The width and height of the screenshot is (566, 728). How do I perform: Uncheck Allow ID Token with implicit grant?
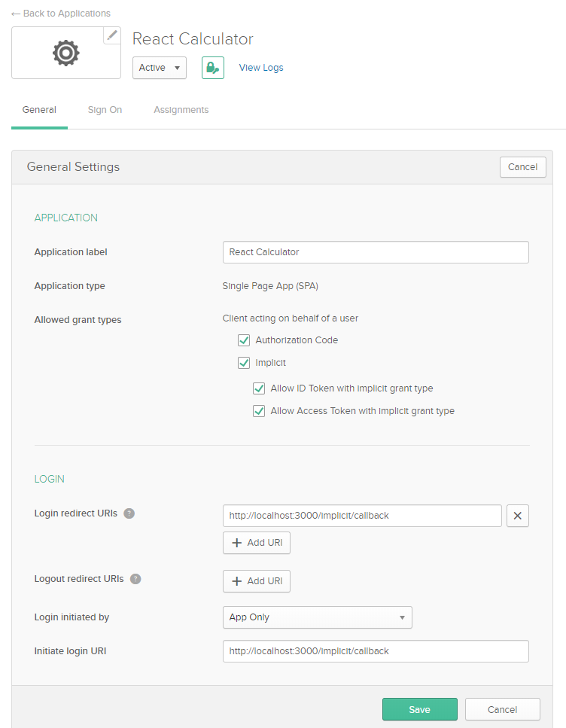259,388
